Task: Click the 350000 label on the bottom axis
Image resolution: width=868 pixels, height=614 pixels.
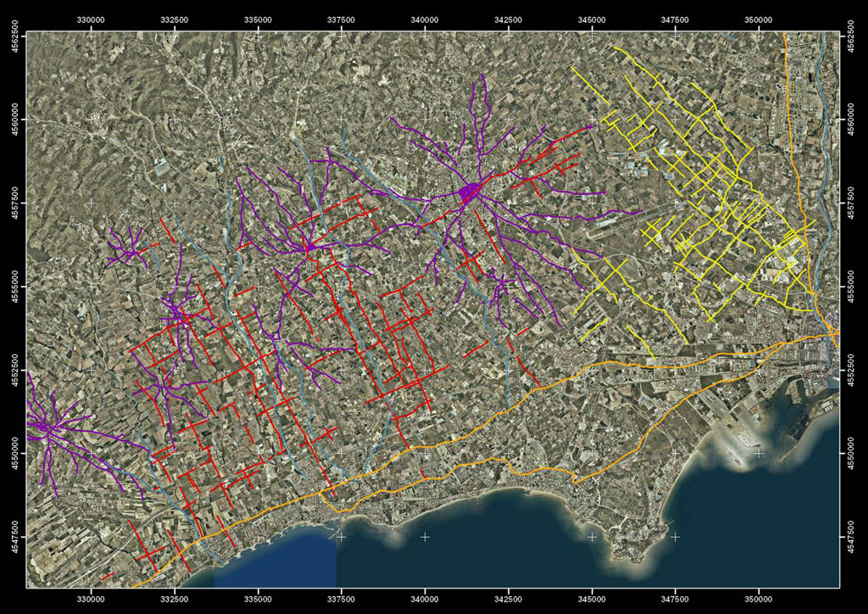Action: pos(759,598)
